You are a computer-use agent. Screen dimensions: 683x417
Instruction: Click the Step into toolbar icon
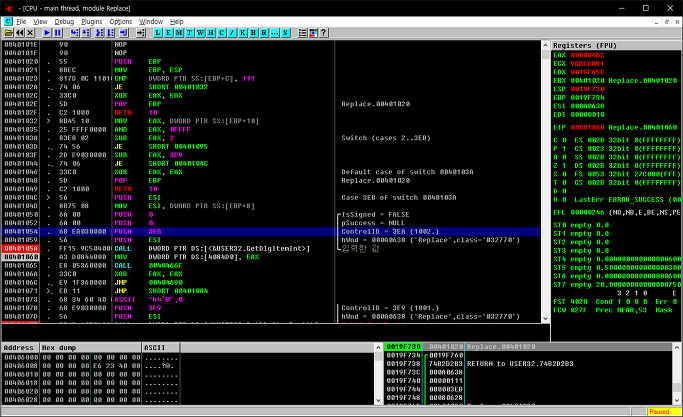tap(75, 33)
